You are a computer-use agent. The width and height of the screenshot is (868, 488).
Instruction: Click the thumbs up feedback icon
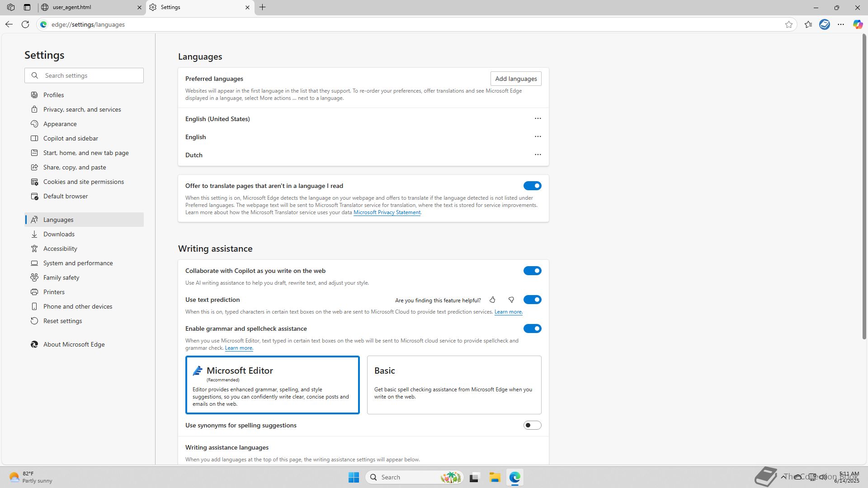tap(492, 300)
